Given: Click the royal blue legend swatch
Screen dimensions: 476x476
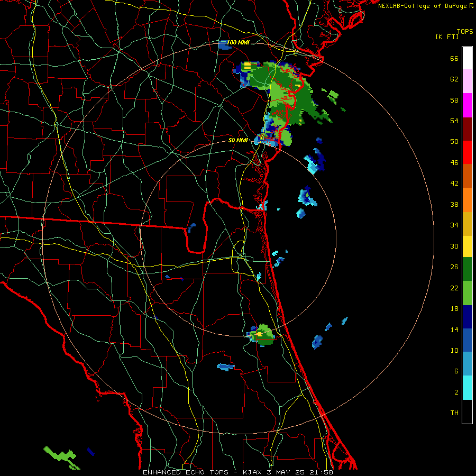Looking at the screenshot, I should 467,340.
